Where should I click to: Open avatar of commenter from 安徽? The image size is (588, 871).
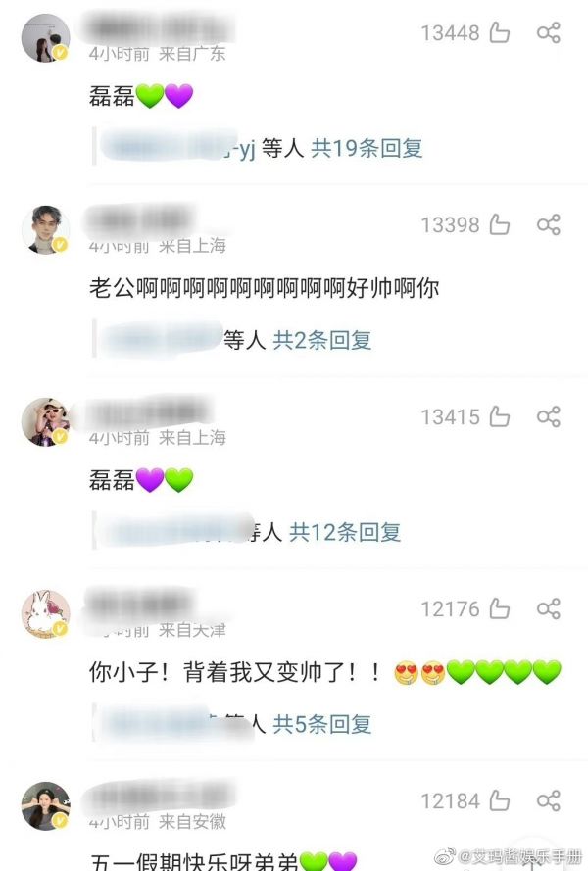(x=46, y=806)
